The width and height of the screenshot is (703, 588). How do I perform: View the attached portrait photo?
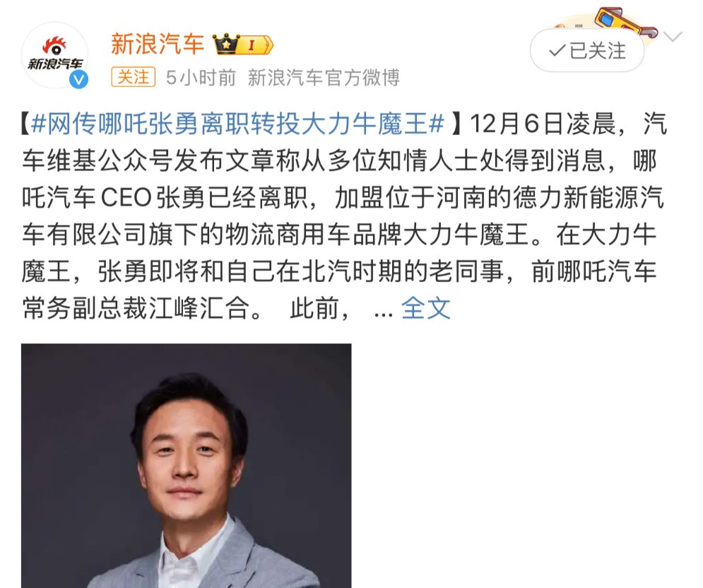[x=186, y=466]
